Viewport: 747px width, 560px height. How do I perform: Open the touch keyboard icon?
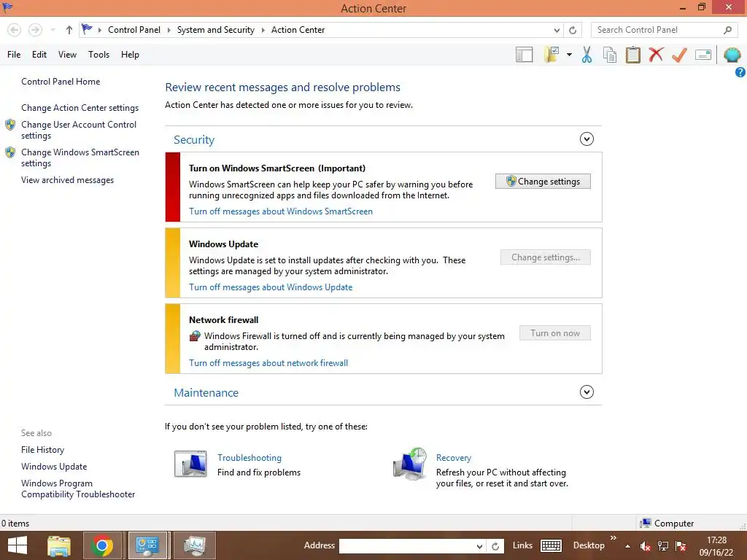pos(551,545)
